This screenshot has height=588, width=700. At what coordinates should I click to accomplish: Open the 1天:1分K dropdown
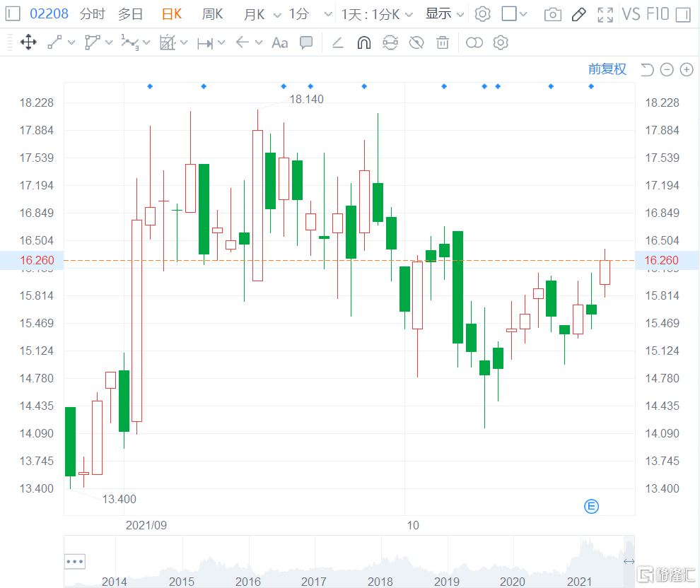375,14
